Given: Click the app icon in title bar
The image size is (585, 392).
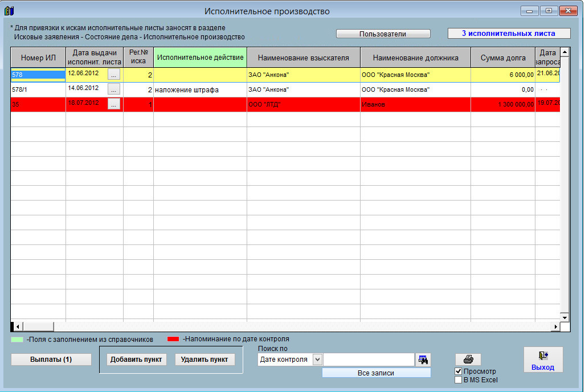Looking at the screenshot, I should click(9, 11).
